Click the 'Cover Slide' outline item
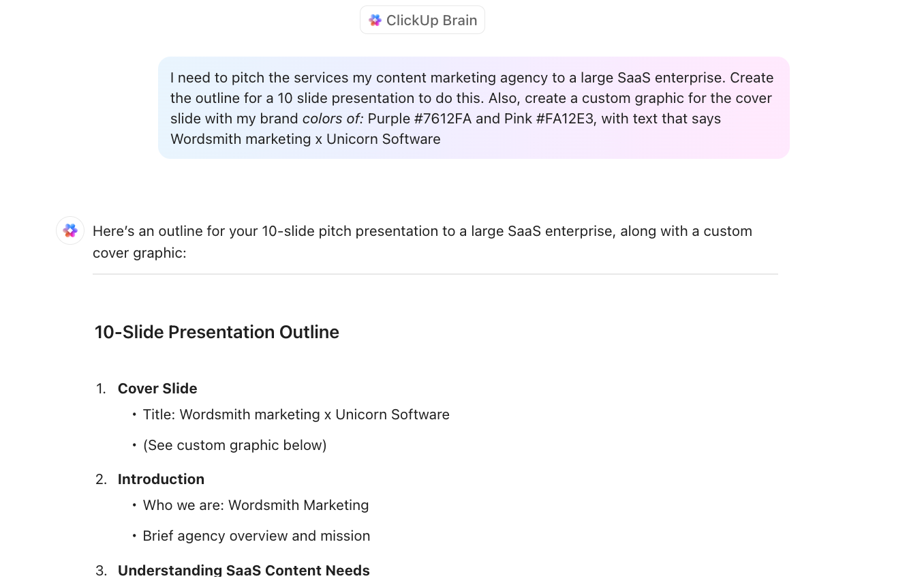This screenshot has height=585, width=924. 157,388
